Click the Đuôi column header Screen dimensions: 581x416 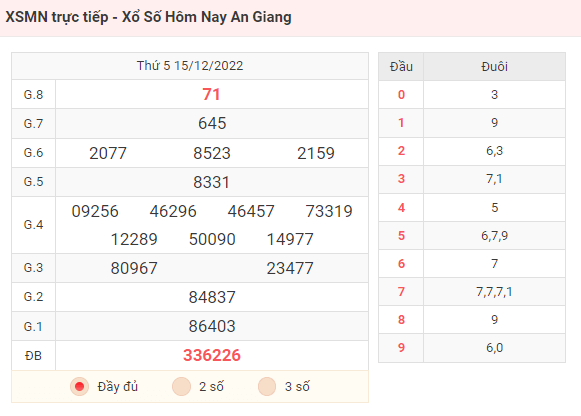tap(494, 67)
